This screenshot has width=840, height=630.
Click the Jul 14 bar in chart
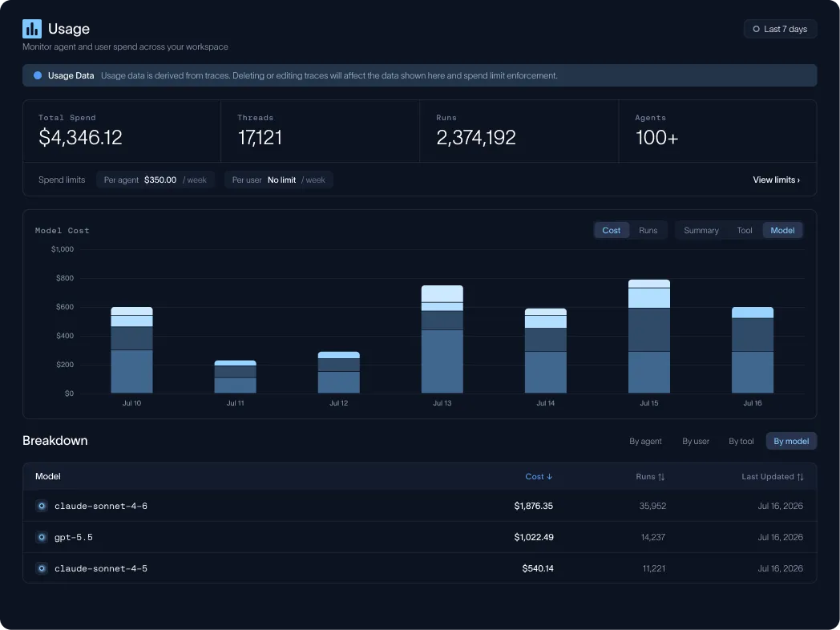tap(545, 351)
